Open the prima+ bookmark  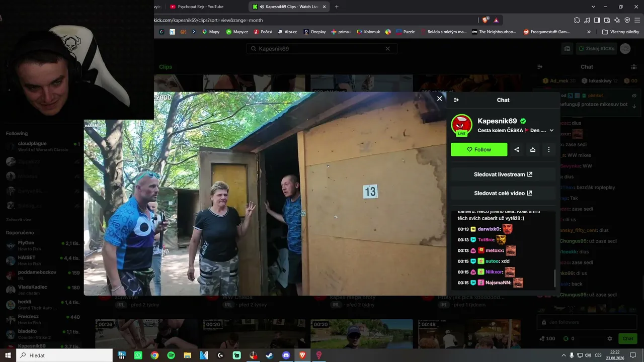(x=341, y=32)
